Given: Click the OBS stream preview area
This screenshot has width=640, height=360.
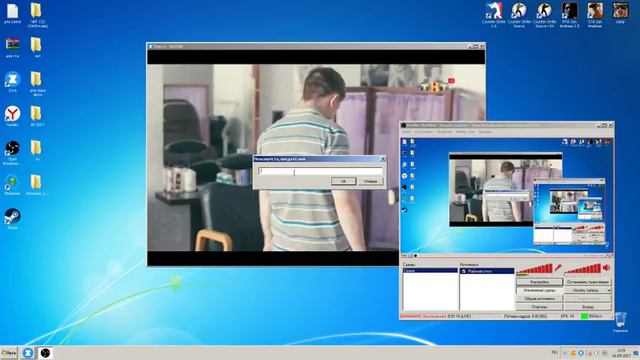Looking at the screenshot, I should (x=507, y=195).
